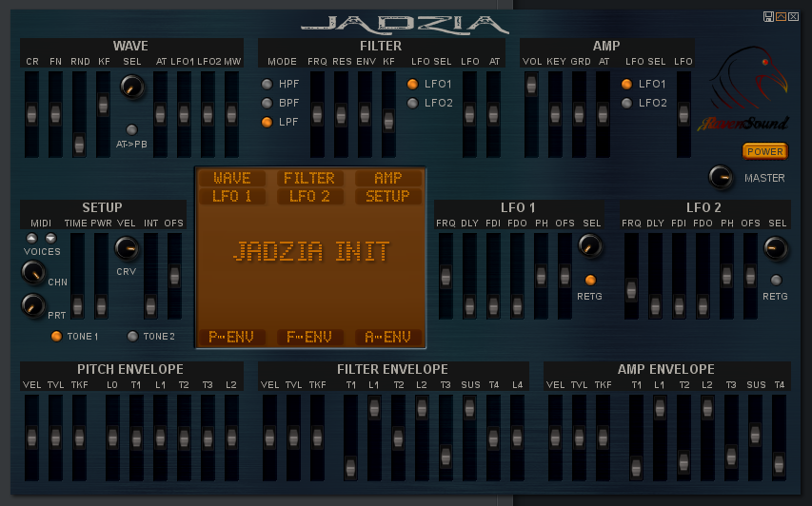Click the PRT knob in SETUP

coord(32,305)
